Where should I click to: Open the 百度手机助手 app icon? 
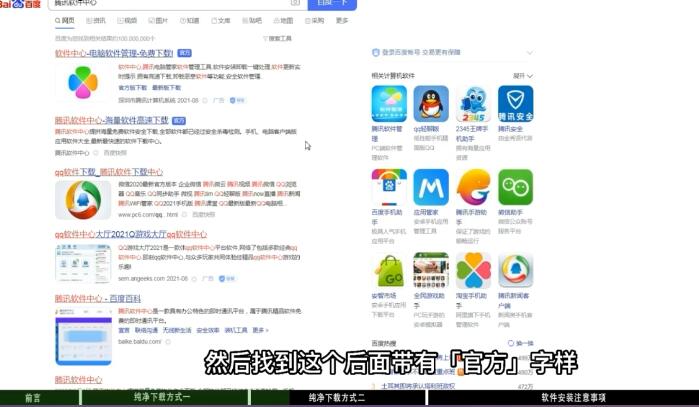tap(389, 187)
